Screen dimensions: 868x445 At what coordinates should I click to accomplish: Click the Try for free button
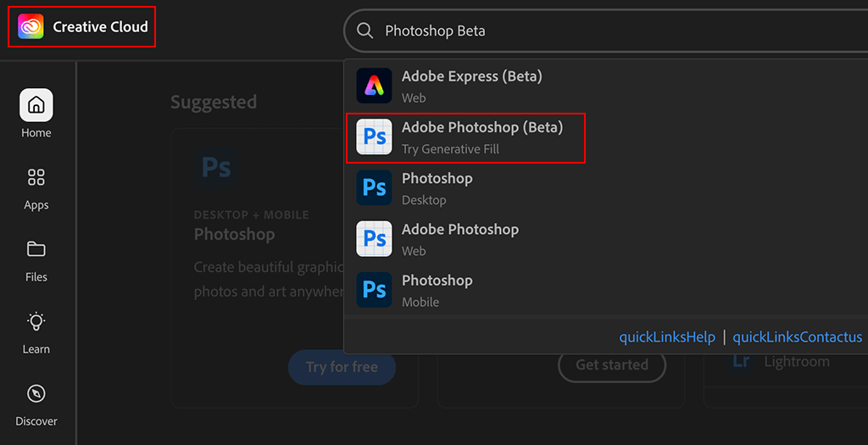point(342,367)
